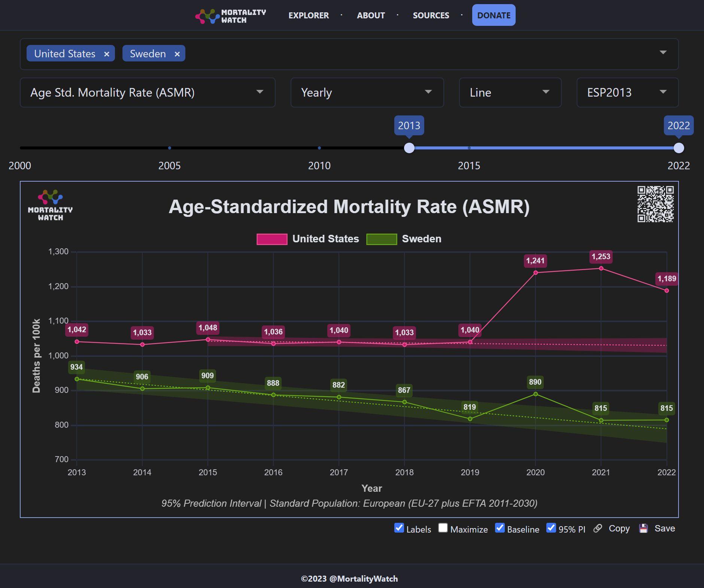Click the DONATE button

click(x=494, y=15)
